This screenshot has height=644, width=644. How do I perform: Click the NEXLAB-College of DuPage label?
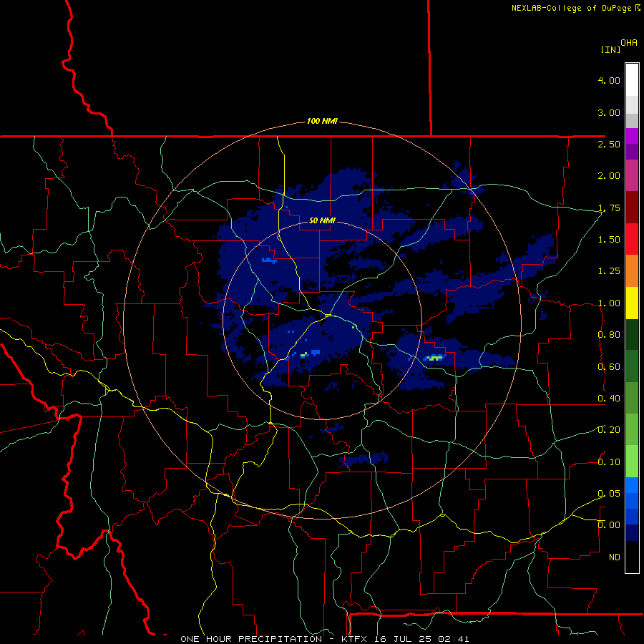tap(571, 8)
